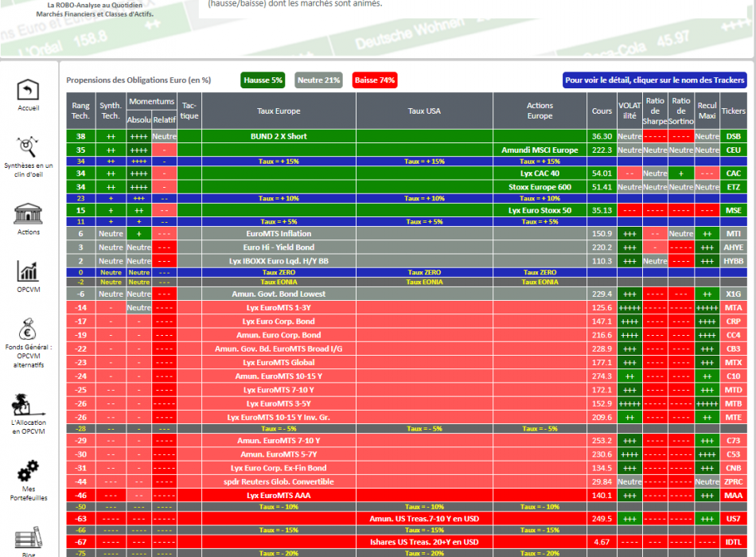Open Amun. US Treas.7-10 Y en USD
Screen dimensions: 756x557
click(x=424, y=519)
